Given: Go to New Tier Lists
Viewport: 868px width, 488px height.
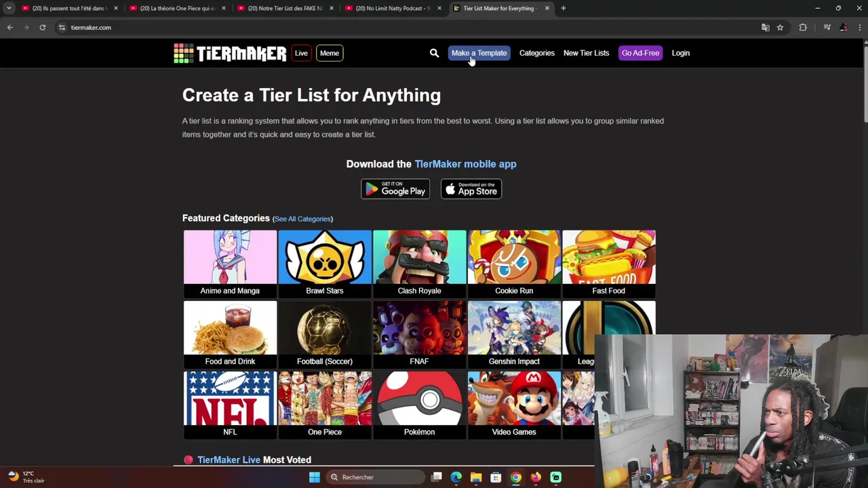Looking at the screenshot, I should (586, 53).
